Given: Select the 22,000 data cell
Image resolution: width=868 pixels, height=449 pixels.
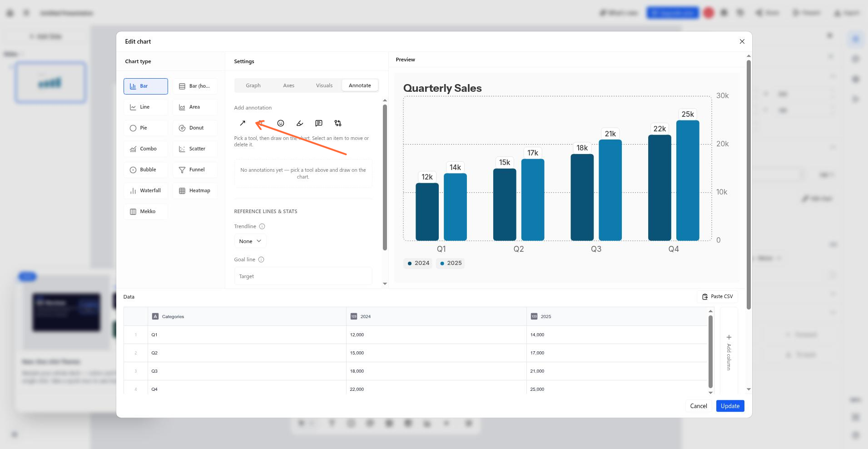Looking at the screenshot, I should click(x=436, y=388).
